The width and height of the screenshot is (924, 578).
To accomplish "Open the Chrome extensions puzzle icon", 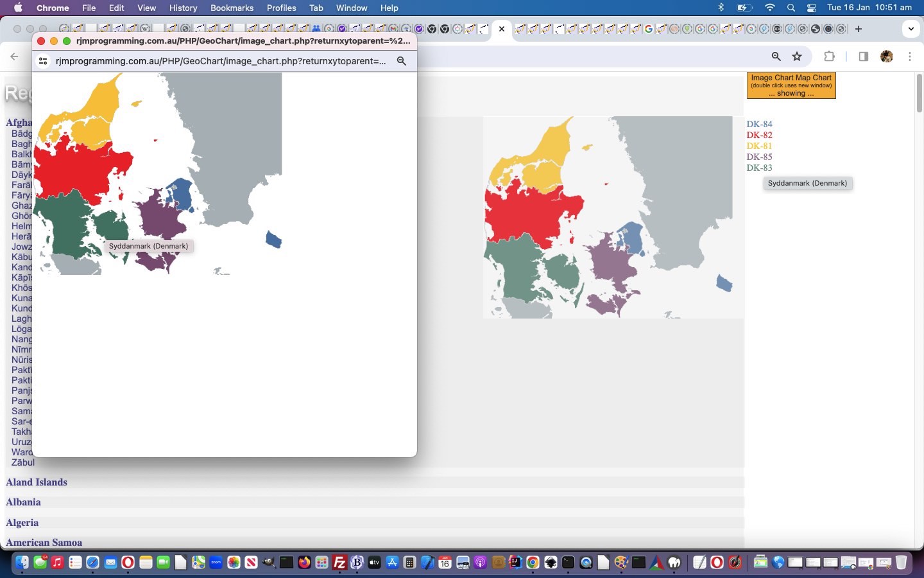I will [829, 57].
